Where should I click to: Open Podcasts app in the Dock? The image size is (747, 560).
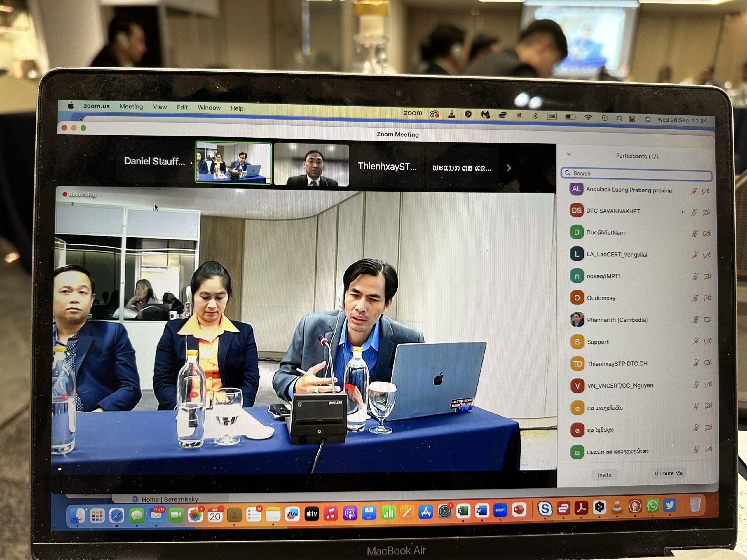coord(350,514)
